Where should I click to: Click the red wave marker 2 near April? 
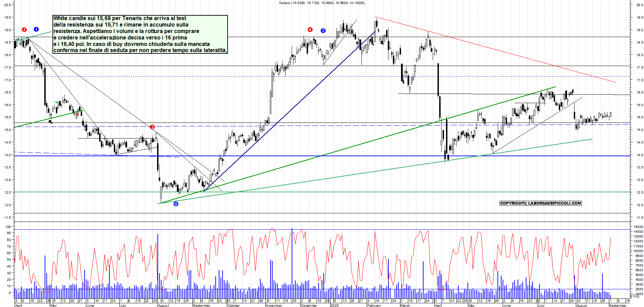click(24, 30)
